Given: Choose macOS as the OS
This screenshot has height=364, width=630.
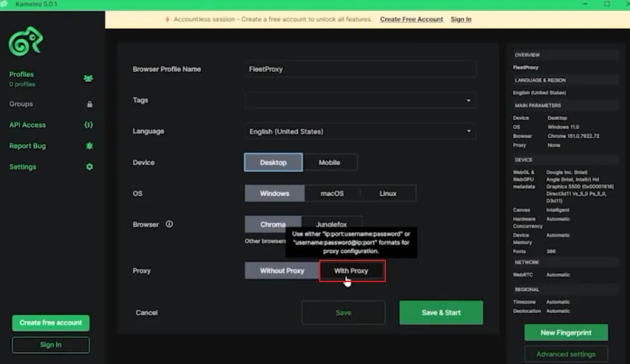Looking at the screenshot, I should click(x=332, y=193).
